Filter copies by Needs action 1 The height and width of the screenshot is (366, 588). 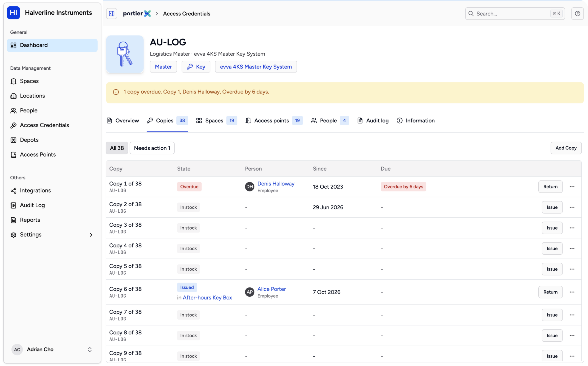152,148
